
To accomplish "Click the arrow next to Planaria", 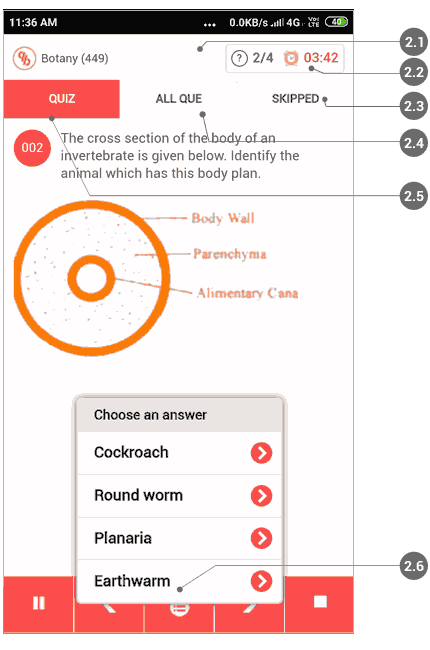I will click(x=261, y=538).
